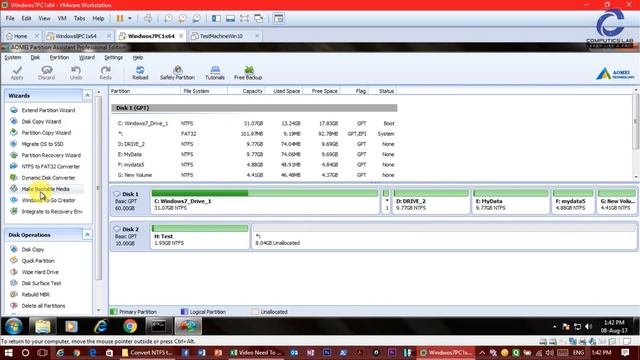Viewport: 640px width, 360px height.
Task: Switch to the Windows8PC1x64 tab
Action: click(76, 36)
